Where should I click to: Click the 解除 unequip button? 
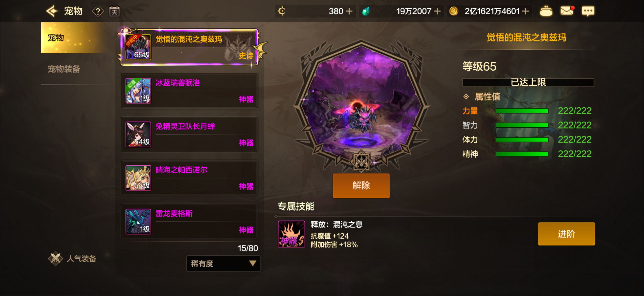coord(361,185)
